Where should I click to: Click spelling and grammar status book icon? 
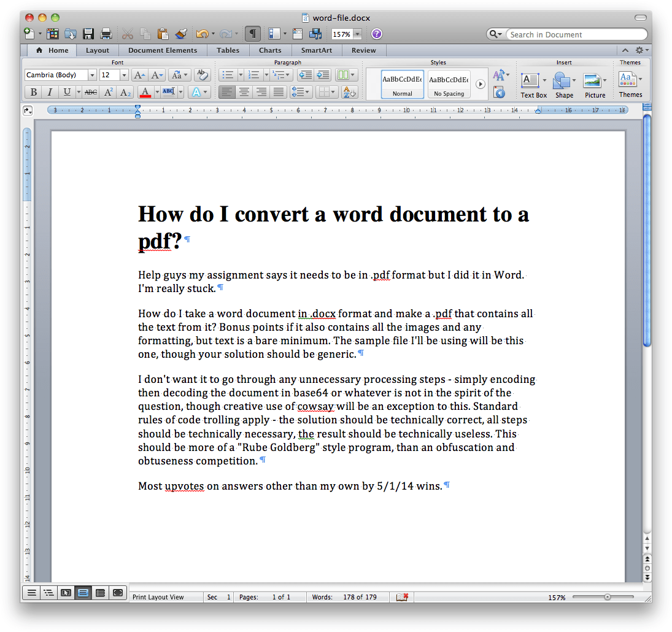[x=402, y=597]
